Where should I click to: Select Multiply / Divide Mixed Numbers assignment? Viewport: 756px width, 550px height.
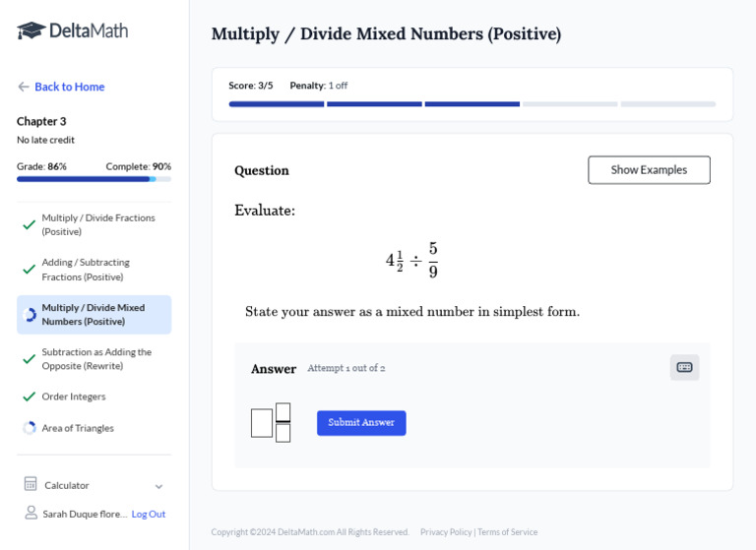(94, 315)
